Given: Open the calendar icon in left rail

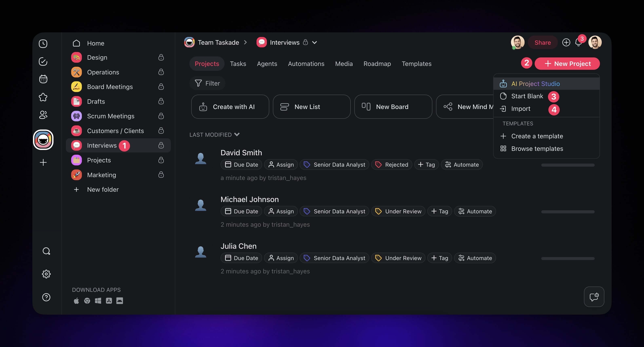Looking at the screenshot, I should [x=43, y=79].
